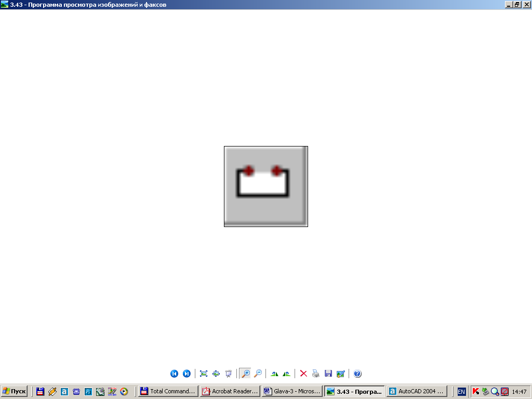Switch to Glava-3 Microsoft Word window
Viewport: 532px width, 399px height.
[x=292, y=391]
